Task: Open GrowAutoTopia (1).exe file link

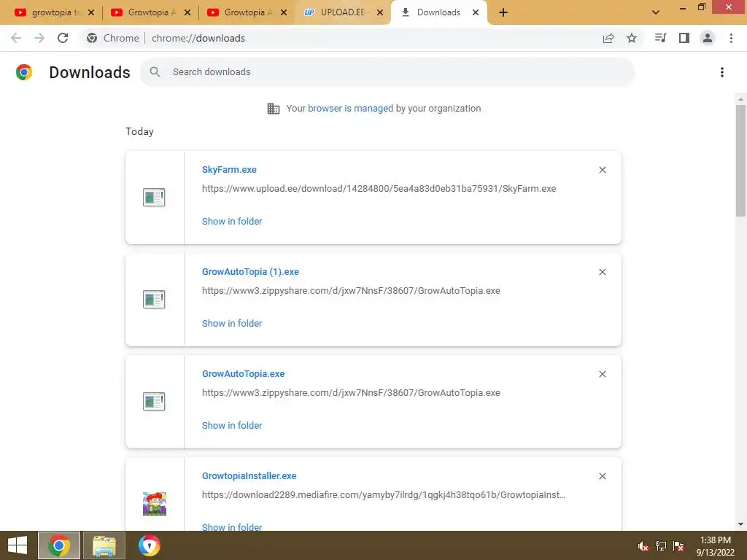Action: click(251, 271)
